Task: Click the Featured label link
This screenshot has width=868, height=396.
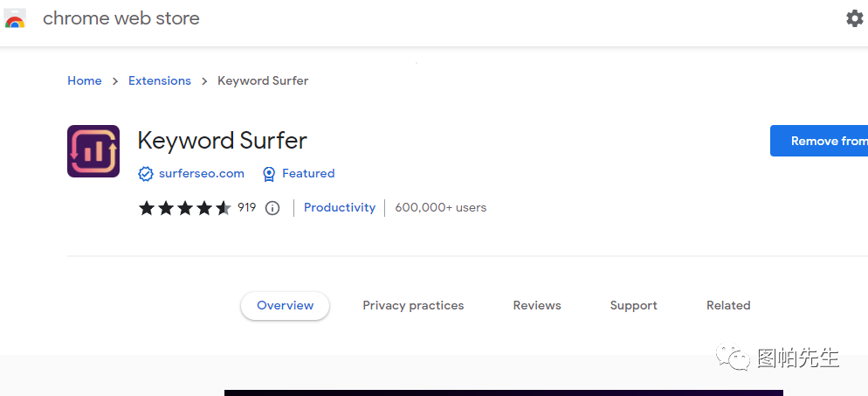Action: tap(308, 173)
